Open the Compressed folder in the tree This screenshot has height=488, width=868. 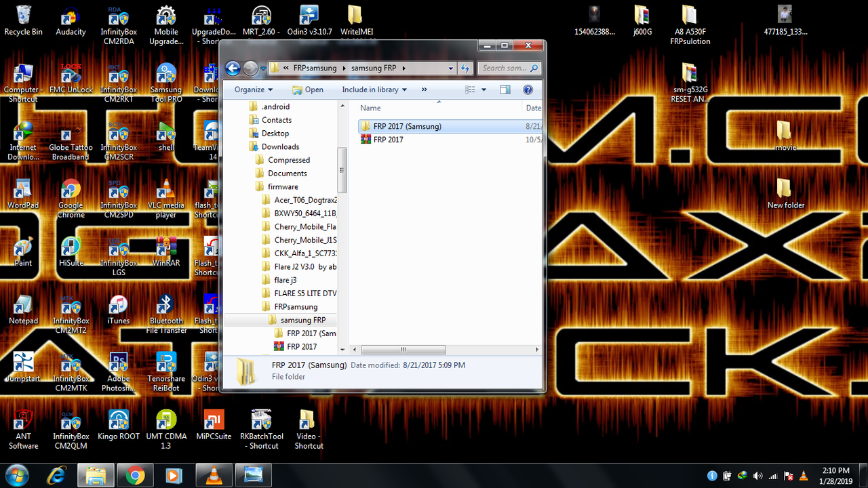coord(289,160)
